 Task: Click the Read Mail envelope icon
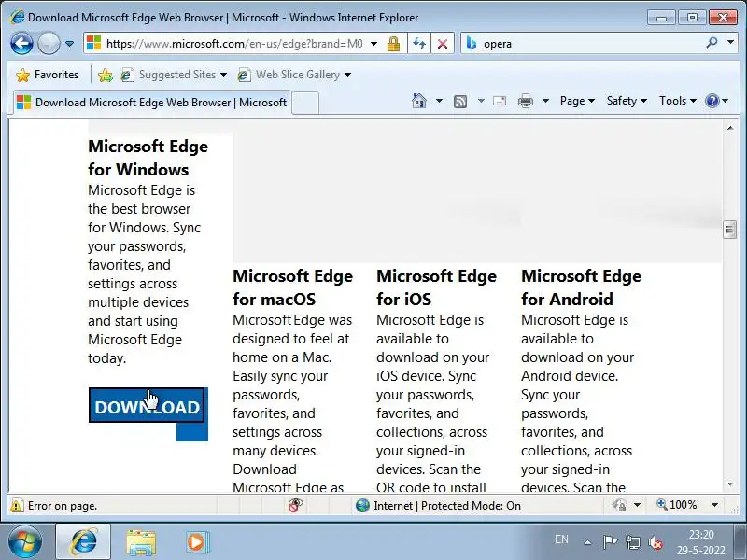[x=500, y=101]
